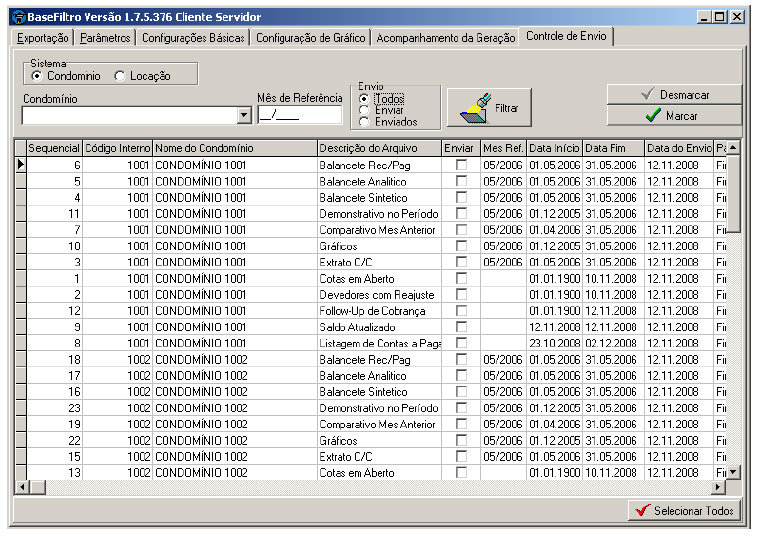Click the Filtrar button with brush icon
The width and height of the screenshot is (758, 536).
(x=489, y=107)
